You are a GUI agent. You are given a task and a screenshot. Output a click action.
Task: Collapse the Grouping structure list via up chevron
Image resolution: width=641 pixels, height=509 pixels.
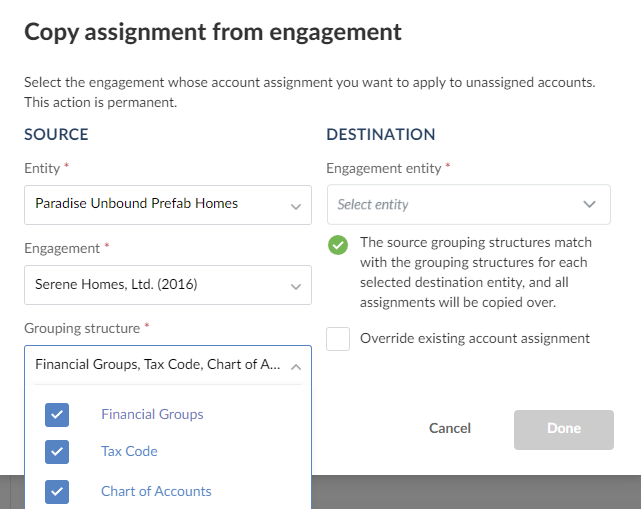(295, 366)
